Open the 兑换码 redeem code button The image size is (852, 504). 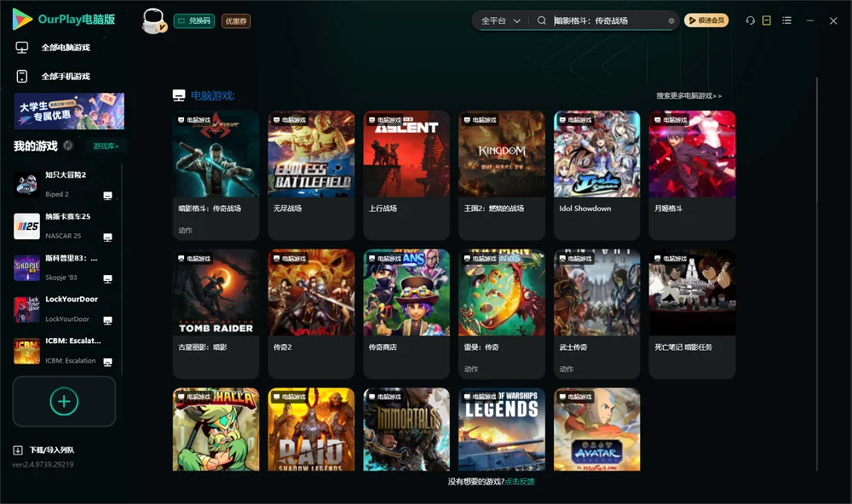click(x=194, y=21)
